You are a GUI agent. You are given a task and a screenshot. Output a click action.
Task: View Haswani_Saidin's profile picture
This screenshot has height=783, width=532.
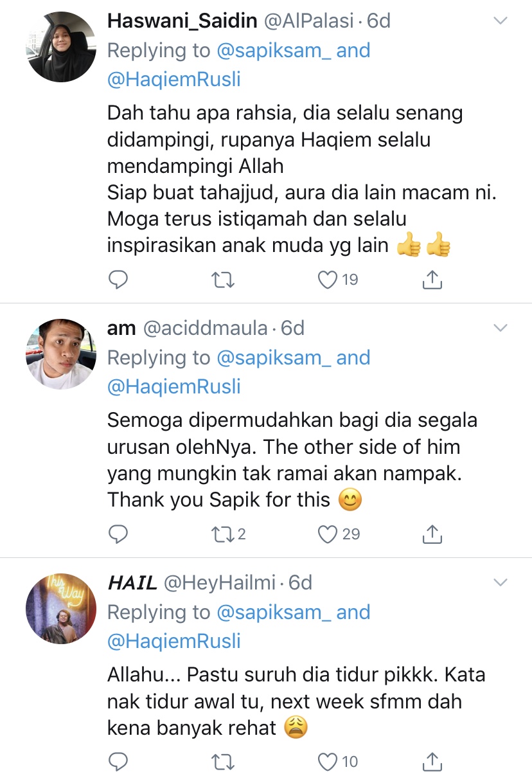coord(60,47)
